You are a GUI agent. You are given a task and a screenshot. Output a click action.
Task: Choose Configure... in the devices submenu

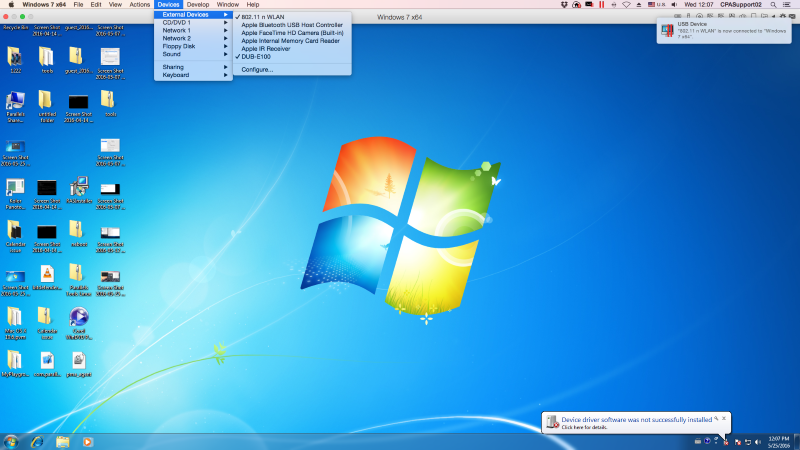click(x=257, y=69)
